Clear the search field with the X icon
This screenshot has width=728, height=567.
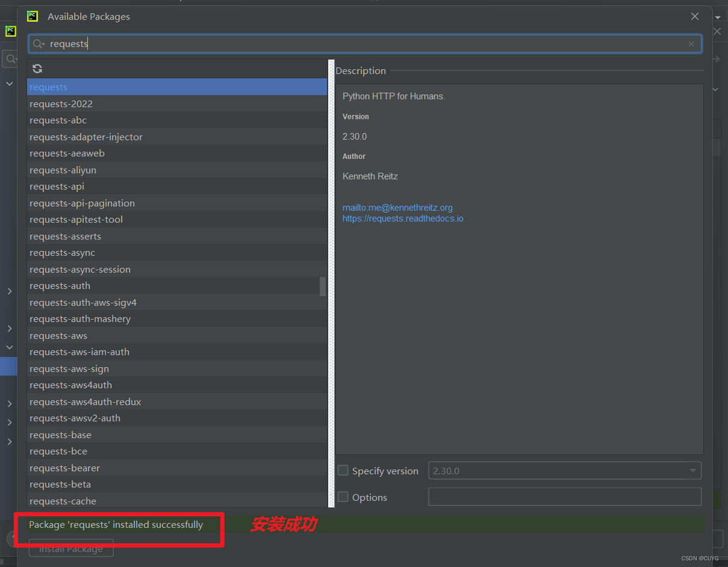[x=691, y=44]
